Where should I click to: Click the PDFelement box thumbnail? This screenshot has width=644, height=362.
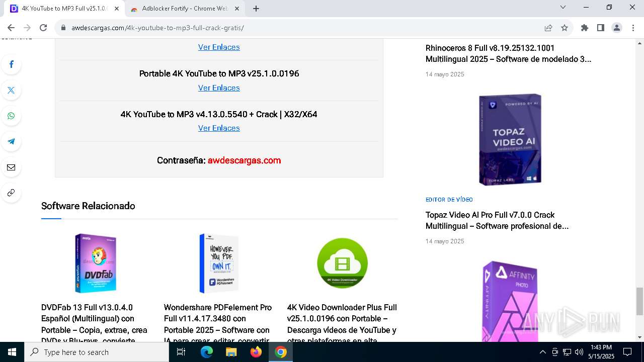coord(219,263)
